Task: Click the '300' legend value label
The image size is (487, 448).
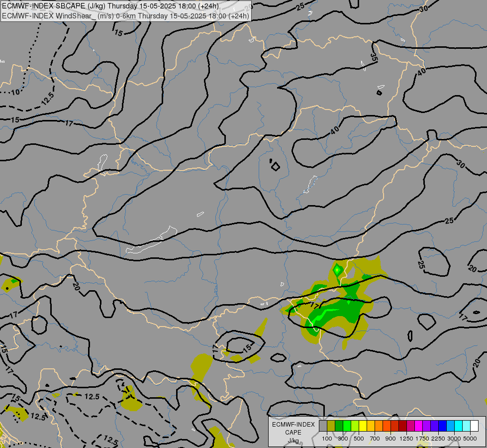Action: pos(343,439)
